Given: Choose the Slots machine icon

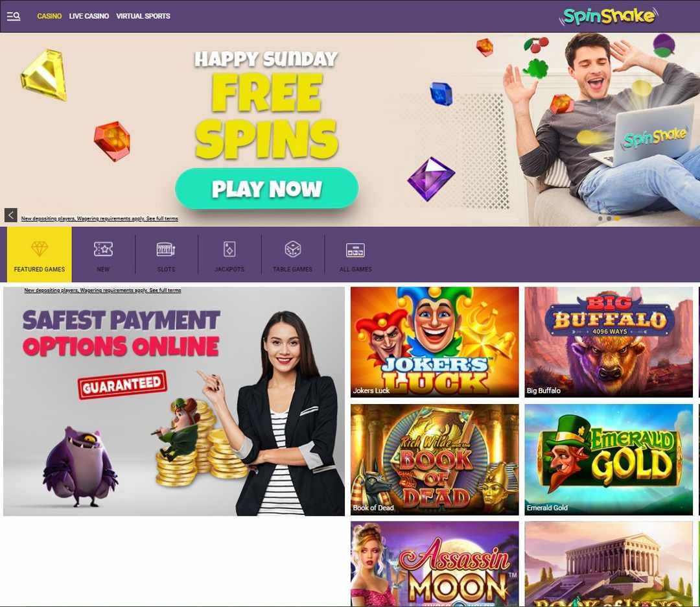Looking at the screenshot, I should (166, 249).
